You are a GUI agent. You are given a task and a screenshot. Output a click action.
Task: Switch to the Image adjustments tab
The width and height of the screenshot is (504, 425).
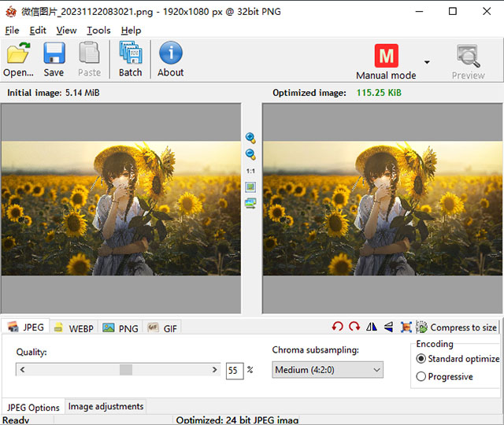[106, 407]
